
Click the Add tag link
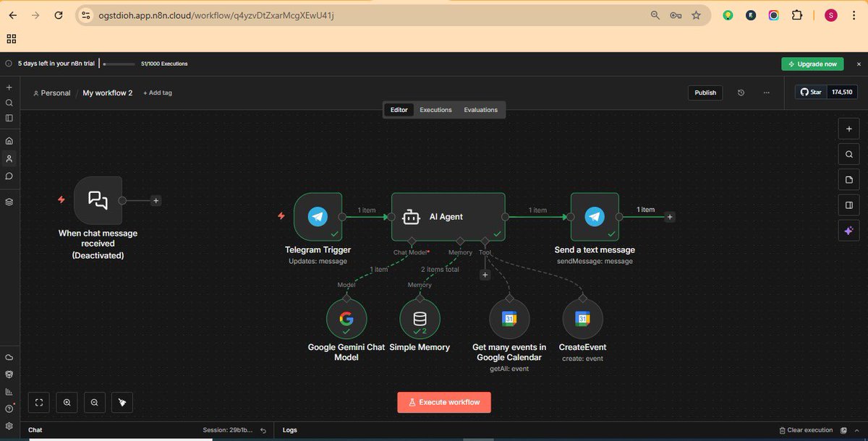(x=158, y=93)
